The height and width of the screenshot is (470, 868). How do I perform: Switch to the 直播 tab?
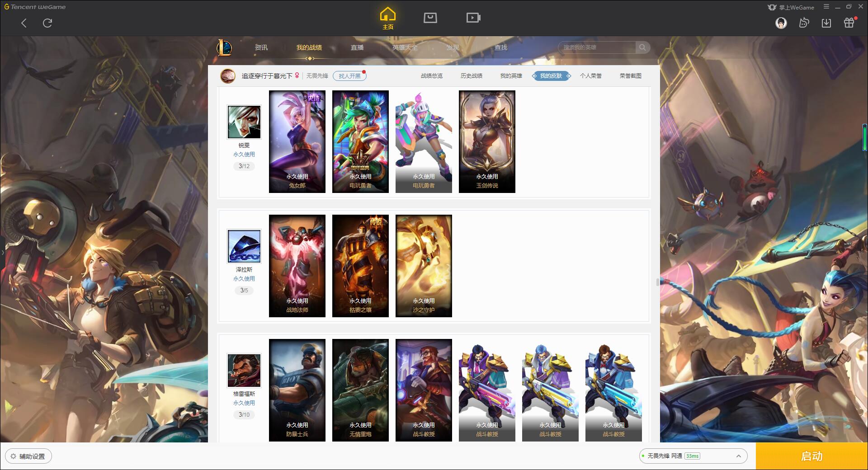coord(357,47)
